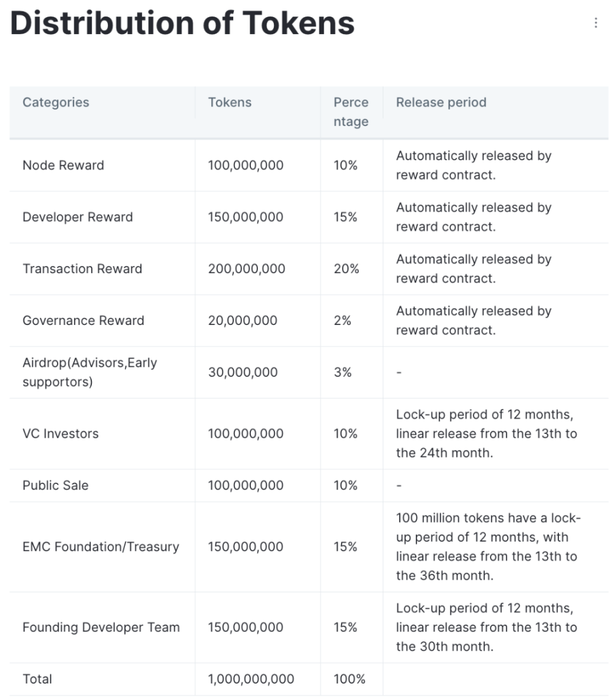The height and width of the screenshot is (700, 616).
Task: Click the Percentage column header
Action: [x=350, y=111]
